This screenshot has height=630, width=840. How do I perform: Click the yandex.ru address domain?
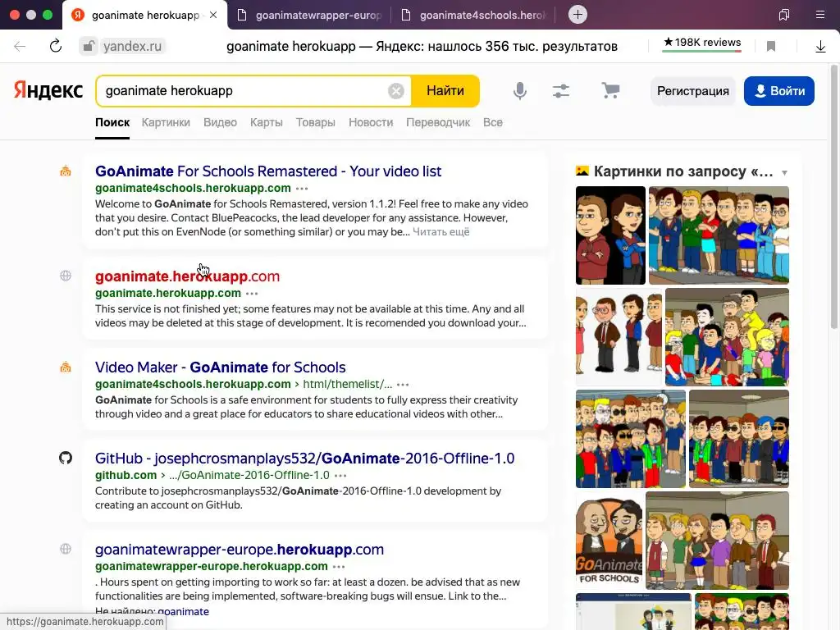coord(132,47)
